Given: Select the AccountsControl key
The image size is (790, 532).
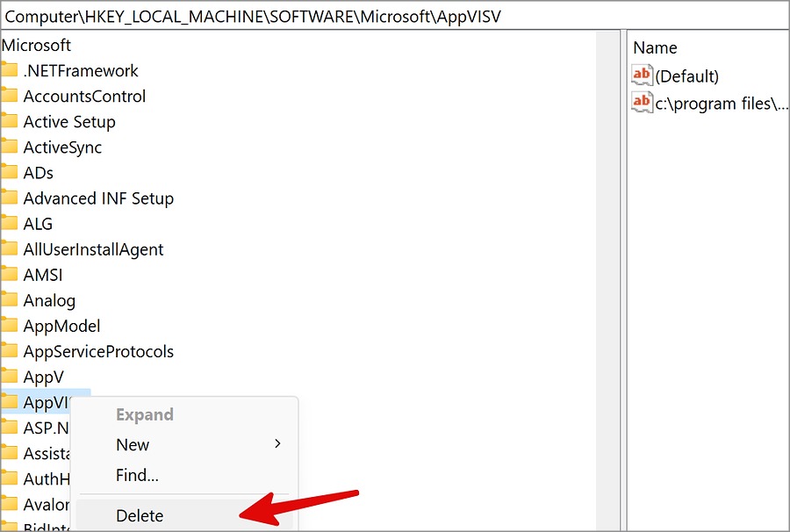Looking at the screenshot, I should click(84, 96).
